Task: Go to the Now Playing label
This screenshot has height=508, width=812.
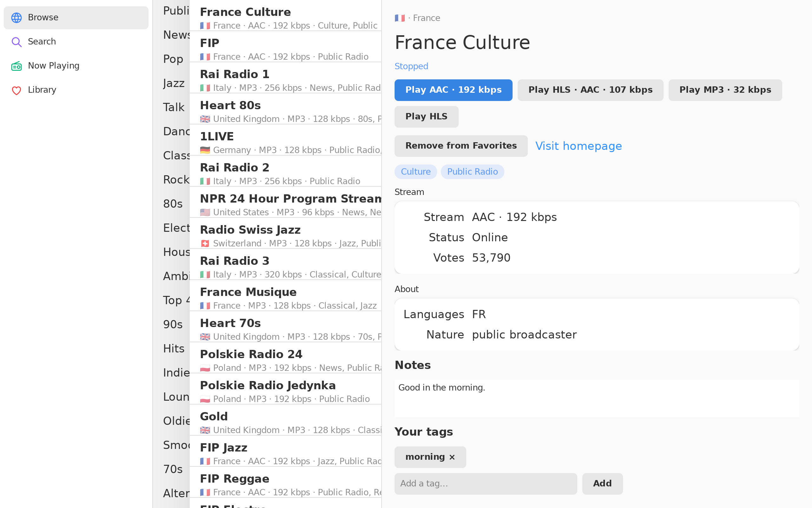Action: [x=54, y=66]
